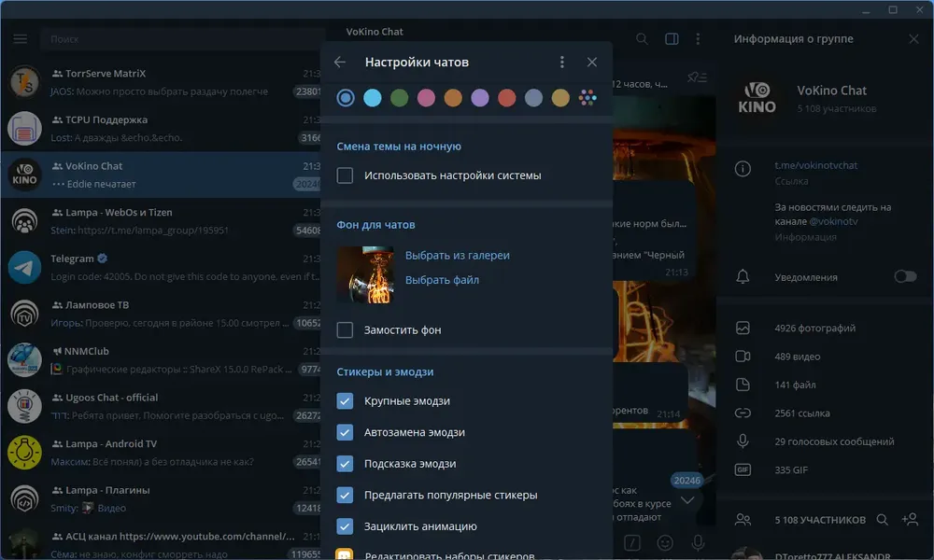This screenshot has width=934, height=560.
Task: Click the 5 108 УЧАСТНИКОВ members header
Action: tap(820, 520)
